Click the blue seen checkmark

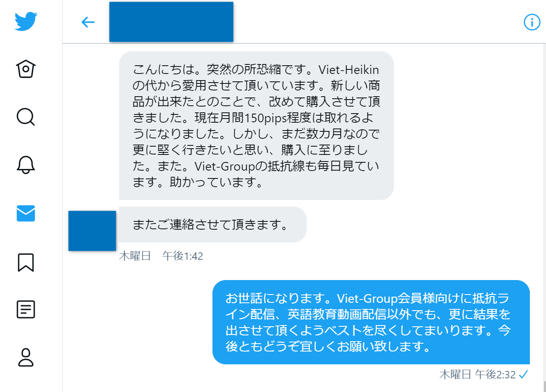point(523,375)
